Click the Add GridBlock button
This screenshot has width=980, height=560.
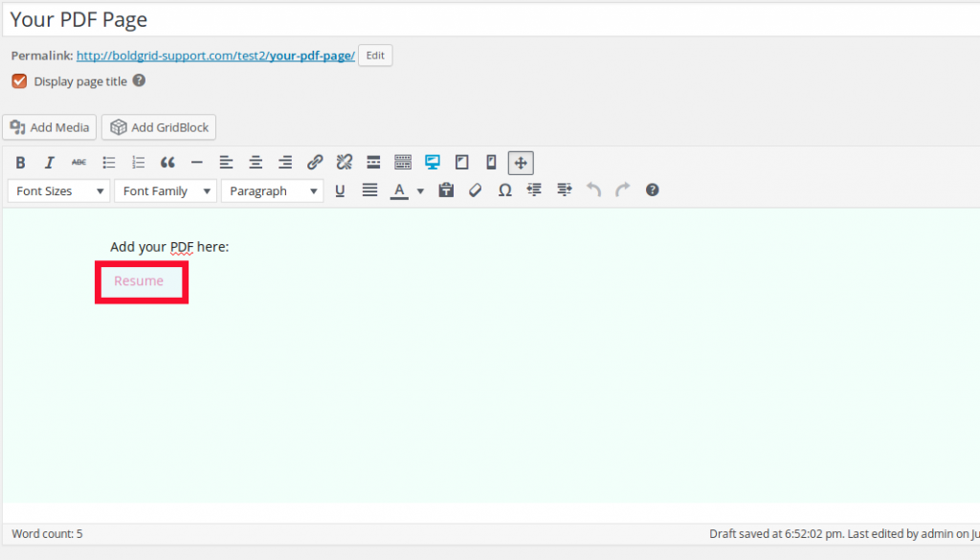[159, 127]
